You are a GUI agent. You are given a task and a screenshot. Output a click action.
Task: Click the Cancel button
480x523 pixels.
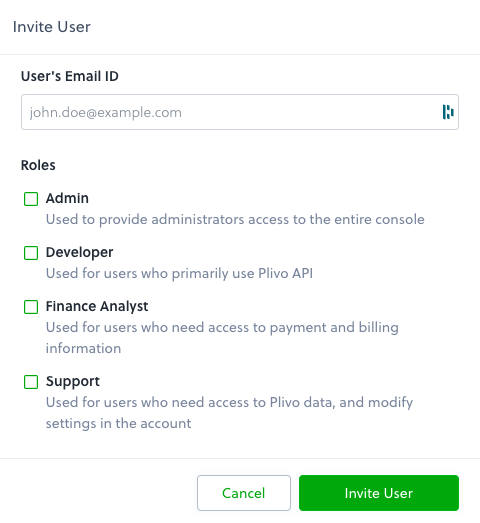pos(244,493)
